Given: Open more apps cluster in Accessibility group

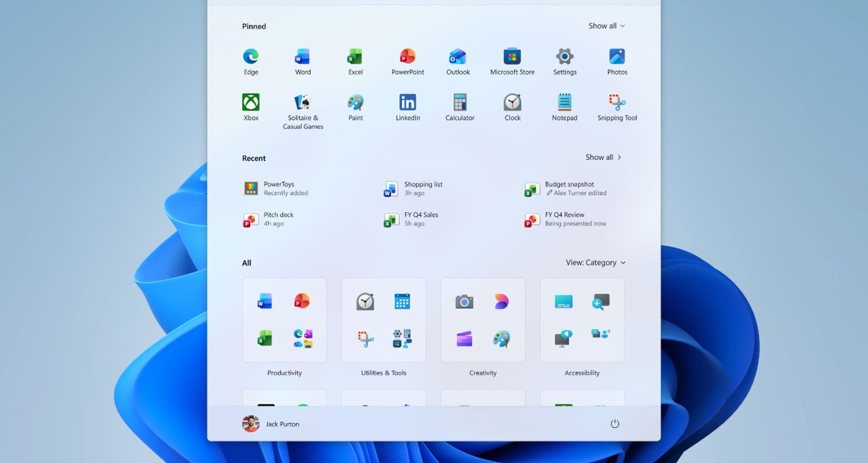Looking at the screenshot, I should (x=601, y=334).
